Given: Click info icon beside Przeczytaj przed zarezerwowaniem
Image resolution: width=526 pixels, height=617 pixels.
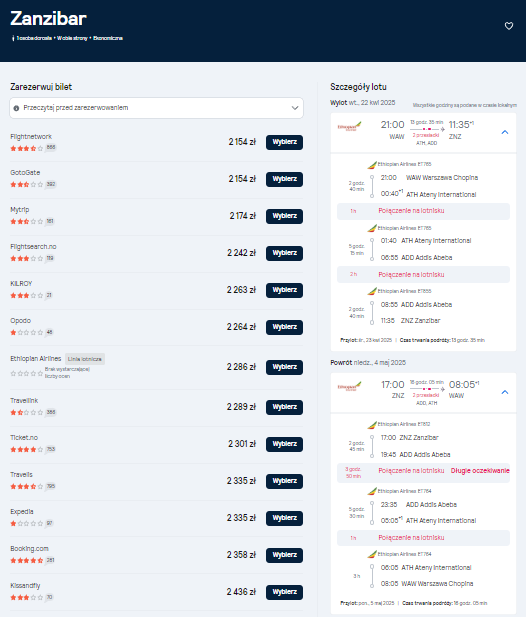Looking at the screenshot, I should point(17,108).
